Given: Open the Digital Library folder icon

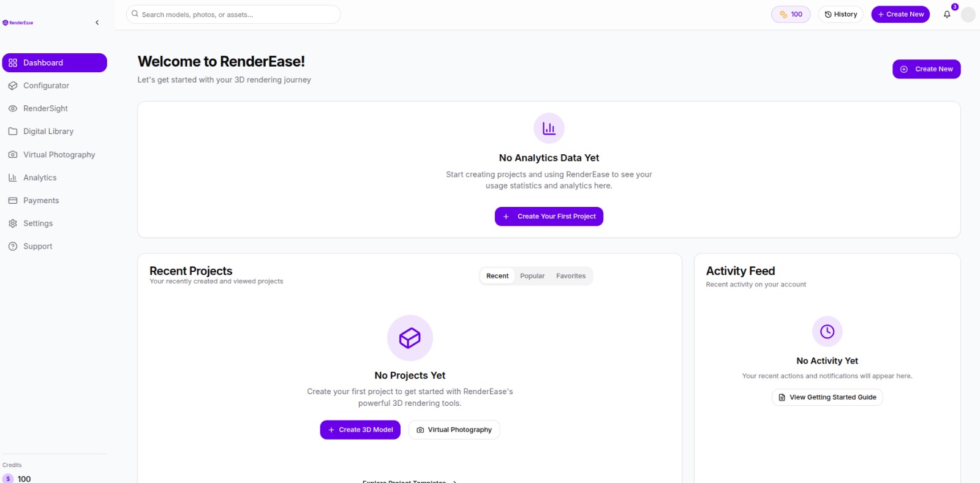Looking at the screenshot, I should click(13, 132).
